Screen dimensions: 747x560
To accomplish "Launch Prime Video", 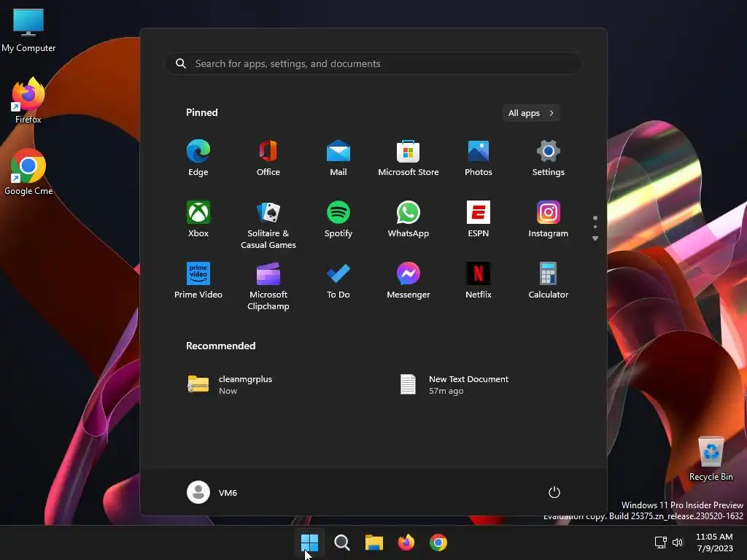I will click(x=198, y=281).
